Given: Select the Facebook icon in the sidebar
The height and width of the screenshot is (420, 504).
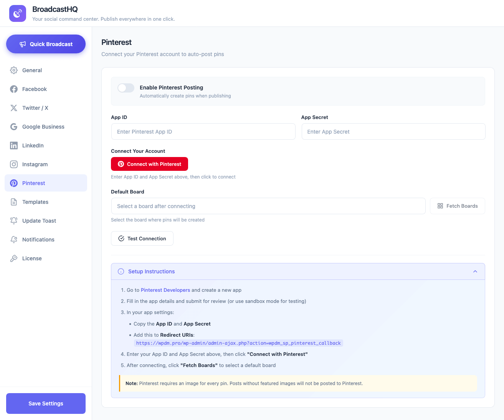Looking at the screenshot, I should 13,89.
